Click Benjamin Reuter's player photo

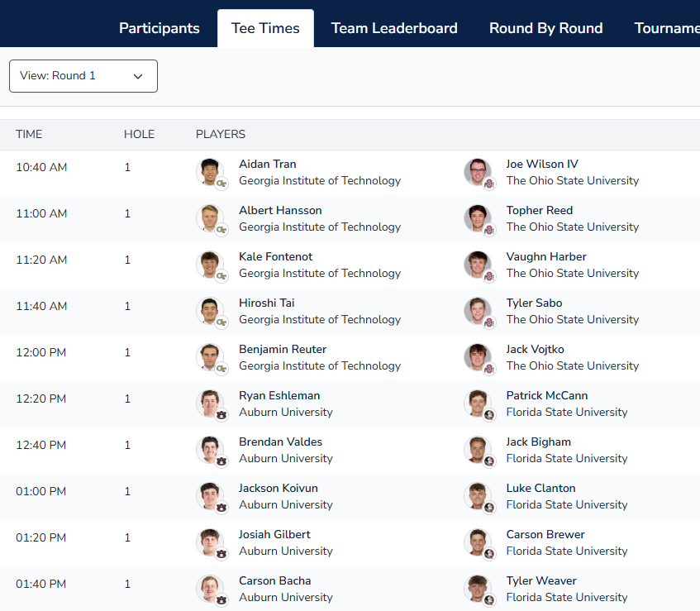(210, 357)
